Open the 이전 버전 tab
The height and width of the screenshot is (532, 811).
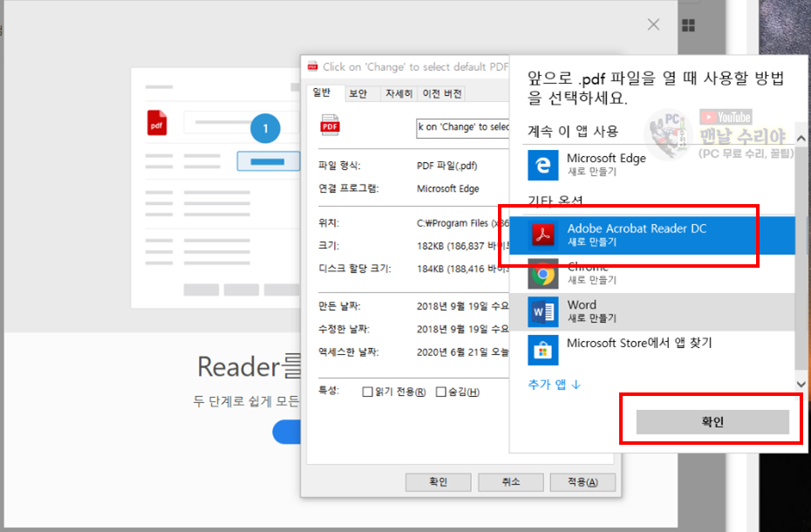point(442,93)
